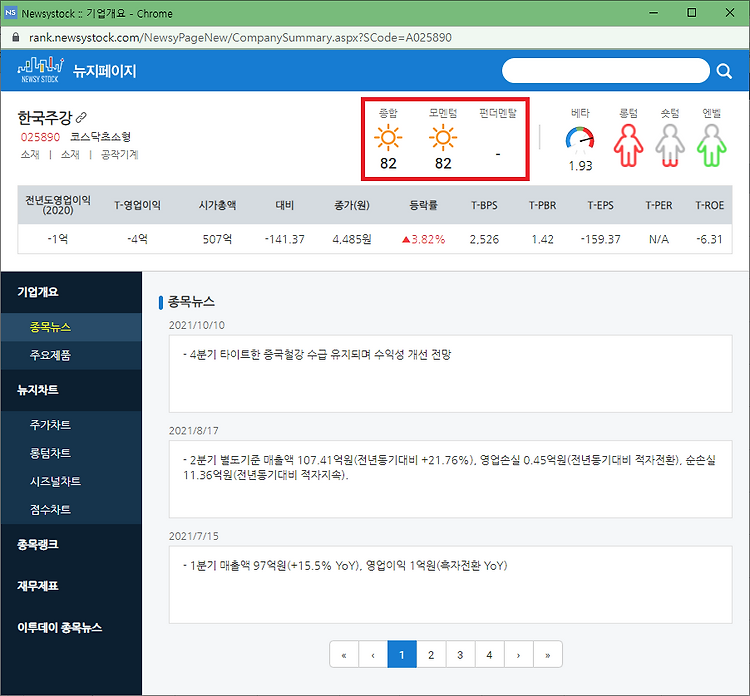The width and height of the screenshot is (750, 696).
Task: Click the browser address URL
Action: [240, 37]
